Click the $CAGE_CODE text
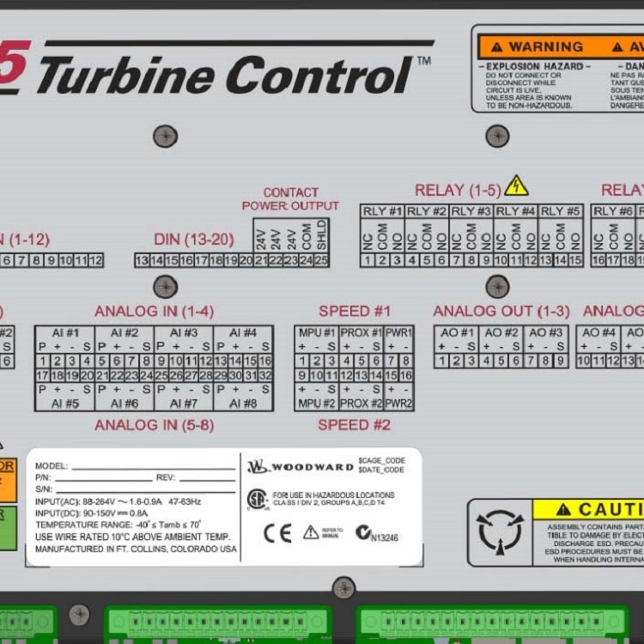The height and width of the screenshot is (644, 644). 381,461
